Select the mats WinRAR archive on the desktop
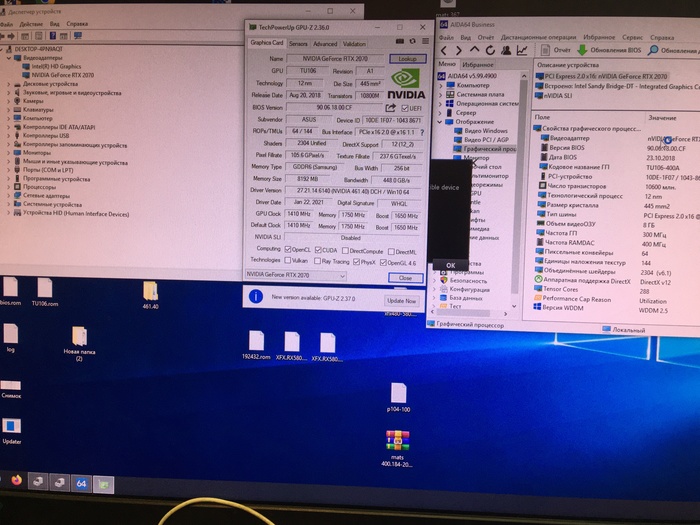The image size is (700, 525). 398,442
